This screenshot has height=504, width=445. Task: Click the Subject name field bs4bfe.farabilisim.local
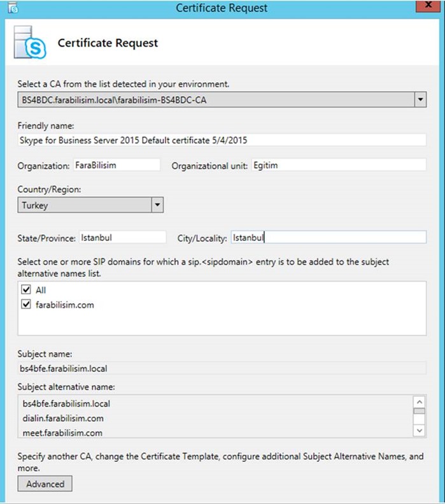point(222,368)
